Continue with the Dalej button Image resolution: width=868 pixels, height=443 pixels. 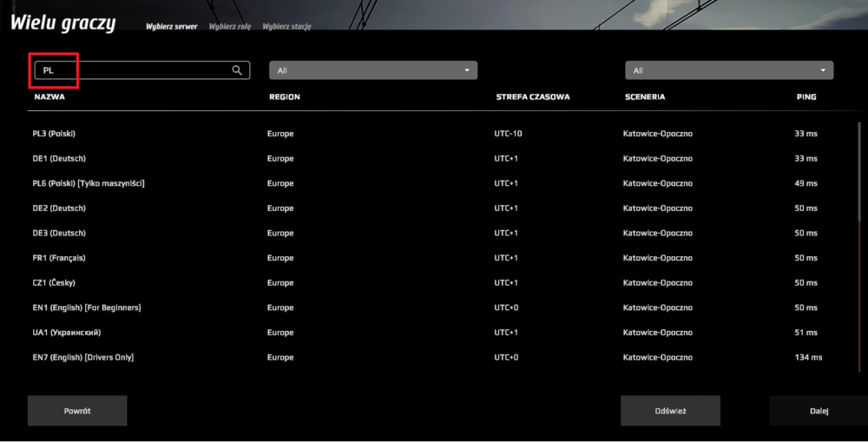point(819,411)
